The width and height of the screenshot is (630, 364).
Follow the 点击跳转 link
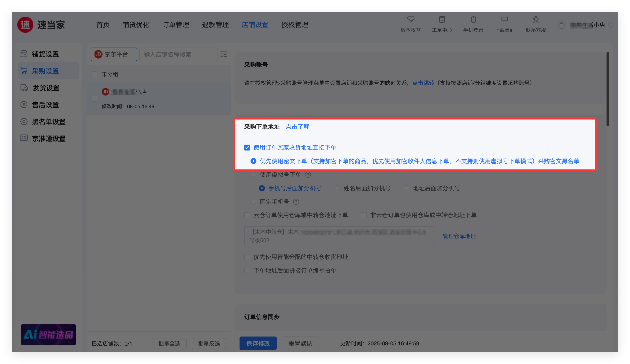pyautogui.click(x=423, y=83)
